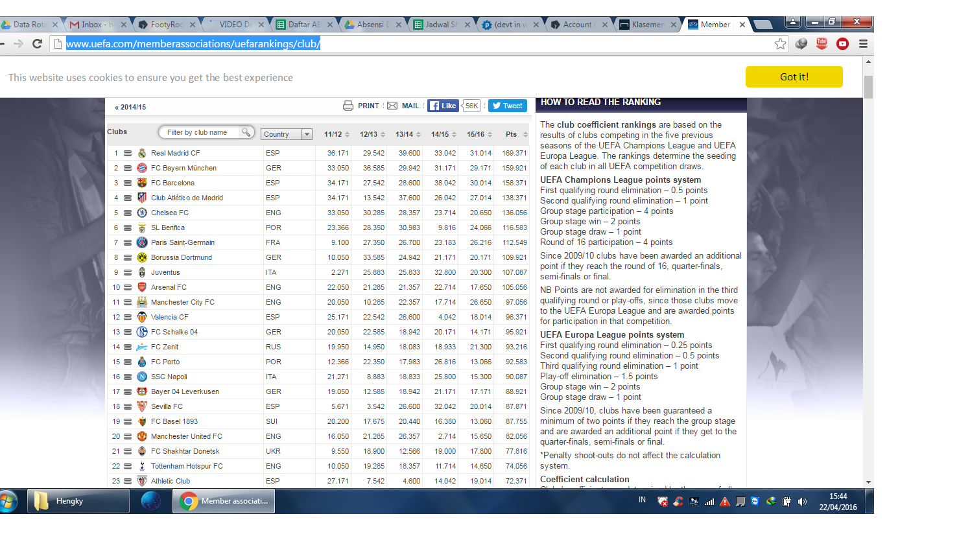Viewport: 970px width, 560px height.
Task: Open the Chrome menu hamburger icon
Action: click(x=863, y=43)
